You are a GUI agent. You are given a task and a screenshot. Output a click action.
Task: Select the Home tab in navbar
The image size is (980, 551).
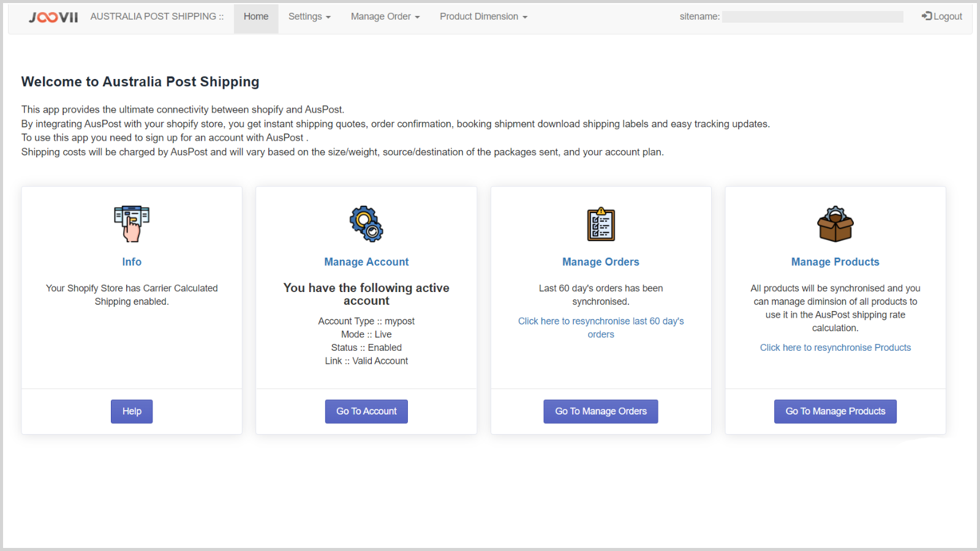click(256, 17)
